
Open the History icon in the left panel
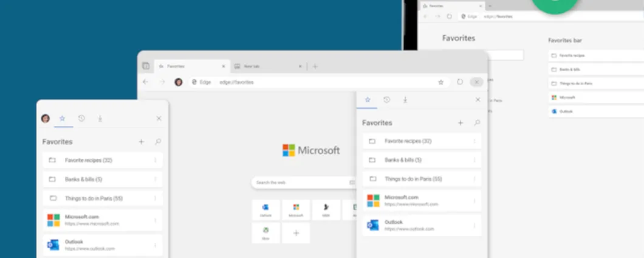[x=81, y=119]
